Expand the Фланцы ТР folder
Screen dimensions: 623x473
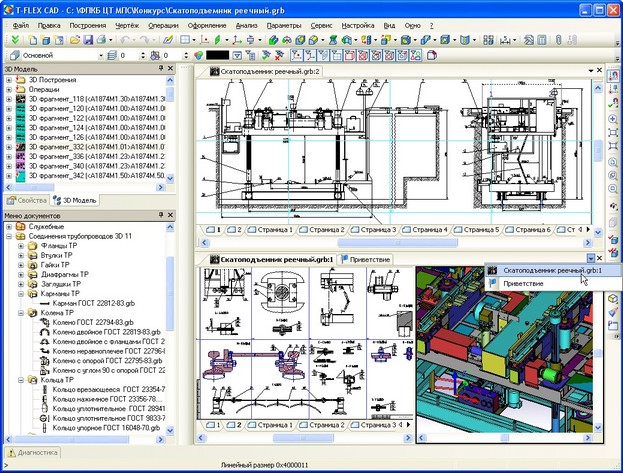[21, 246]
